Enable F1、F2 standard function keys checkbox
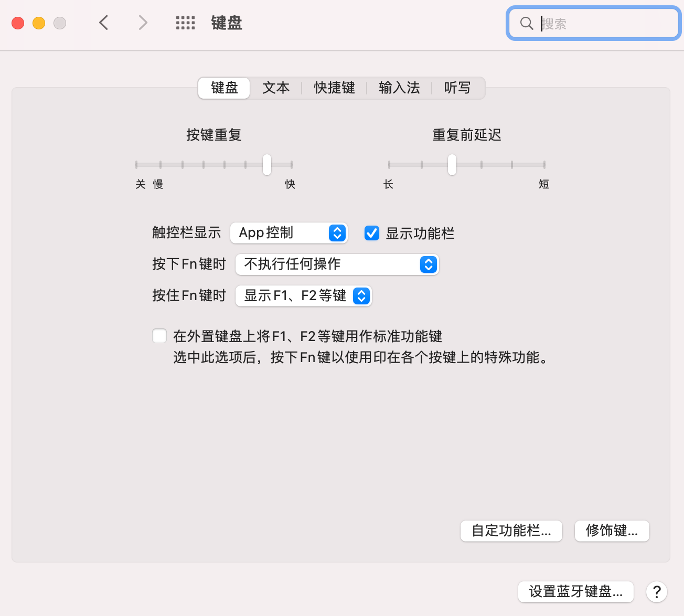 pyautogui.click(x=159, y=336)
